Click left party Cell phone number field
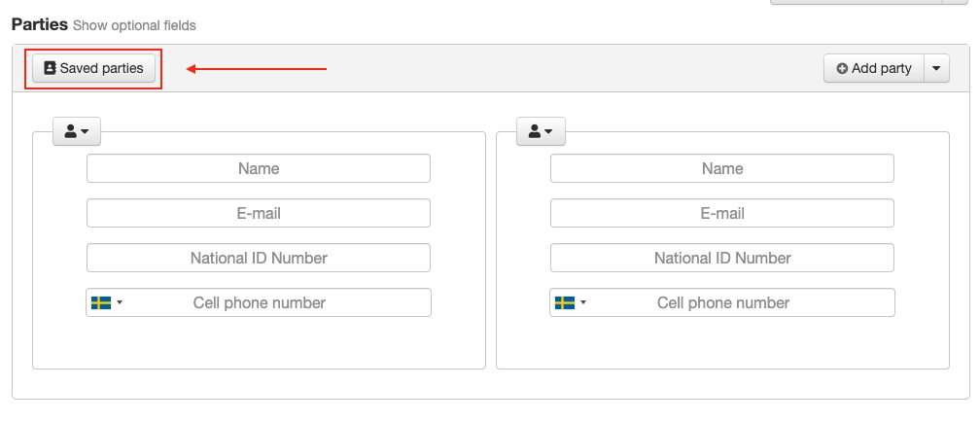This screenshot has height=422, width=980. coord(259,302)
